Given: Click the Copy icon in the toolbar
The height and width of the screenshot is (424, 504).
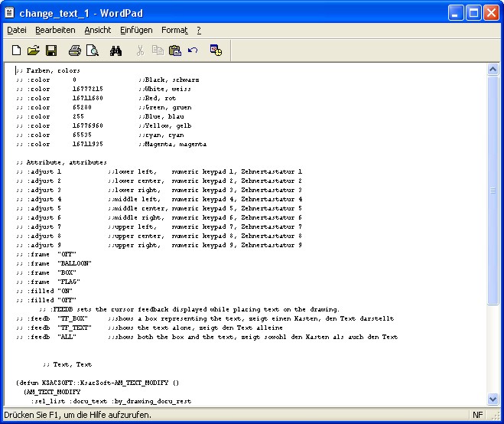Looking at the screenshot, I should [x=158, y=51].
